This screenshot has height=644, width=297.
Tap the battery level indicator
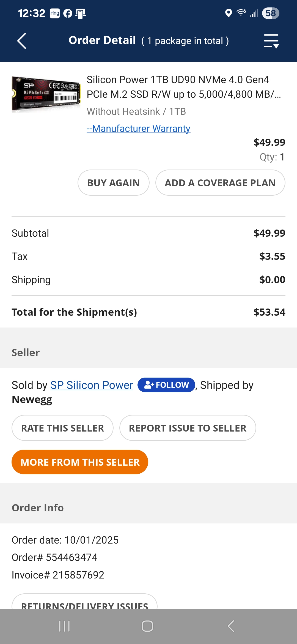(x=271, y=13)
